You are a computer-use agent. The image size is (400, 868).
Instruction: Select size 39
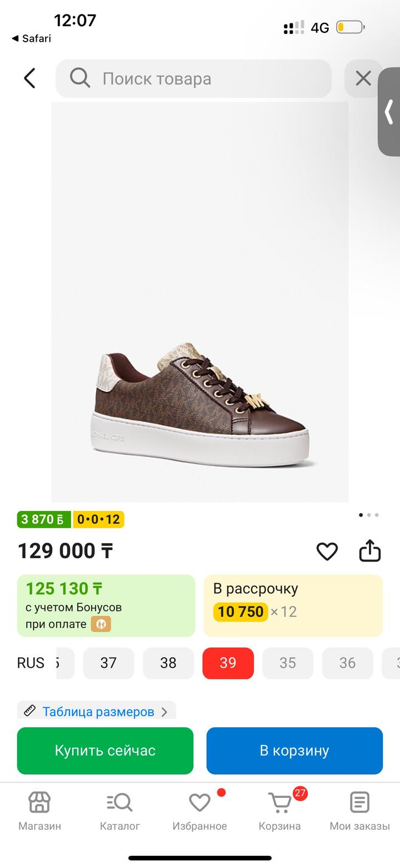point(228,663)
